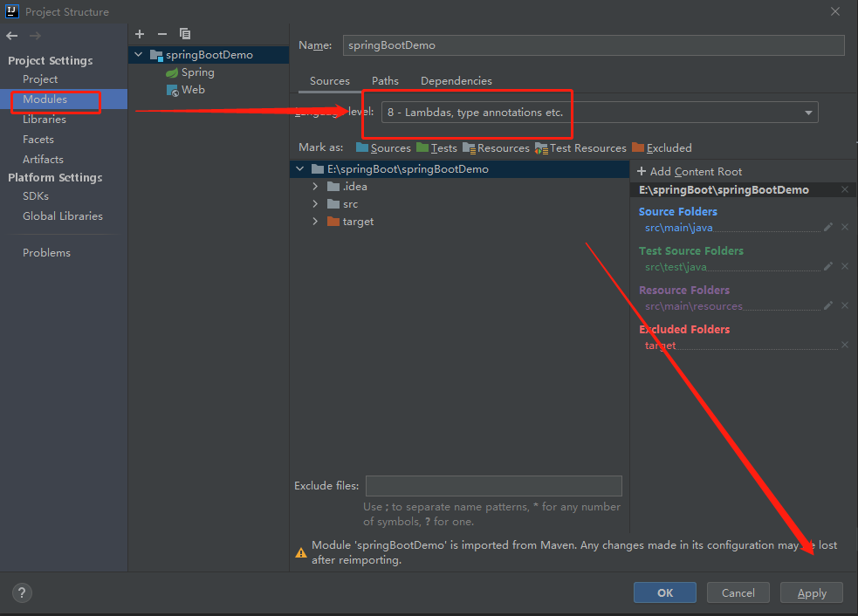The width and height of the screenshot is (858, 616).
Task: Expand the src folder
Action: click(x=315, y=204)
